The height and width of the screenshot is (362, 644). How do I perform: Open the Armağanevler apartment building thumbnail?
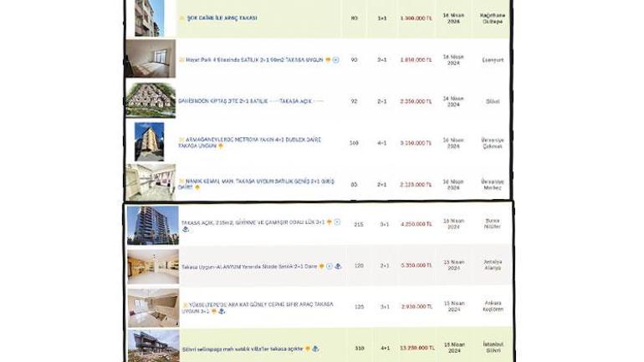pos(150,142)
